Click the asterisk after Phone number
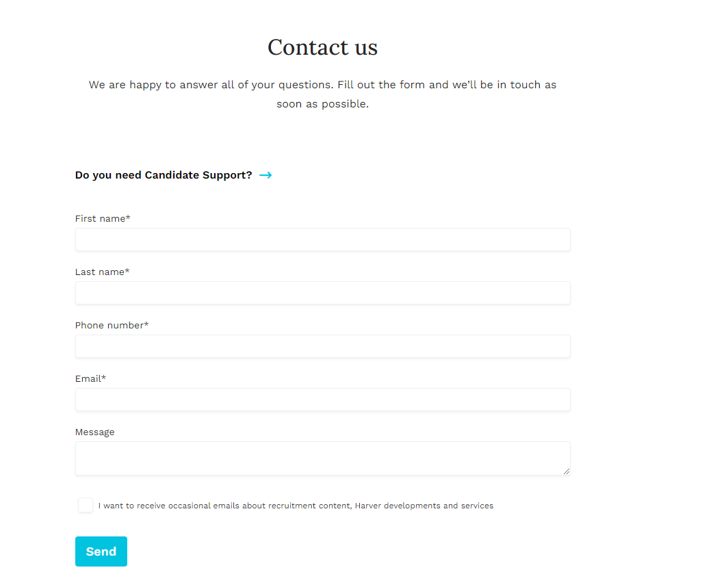Viewport: 728px width, 572px height. [146, 324]
